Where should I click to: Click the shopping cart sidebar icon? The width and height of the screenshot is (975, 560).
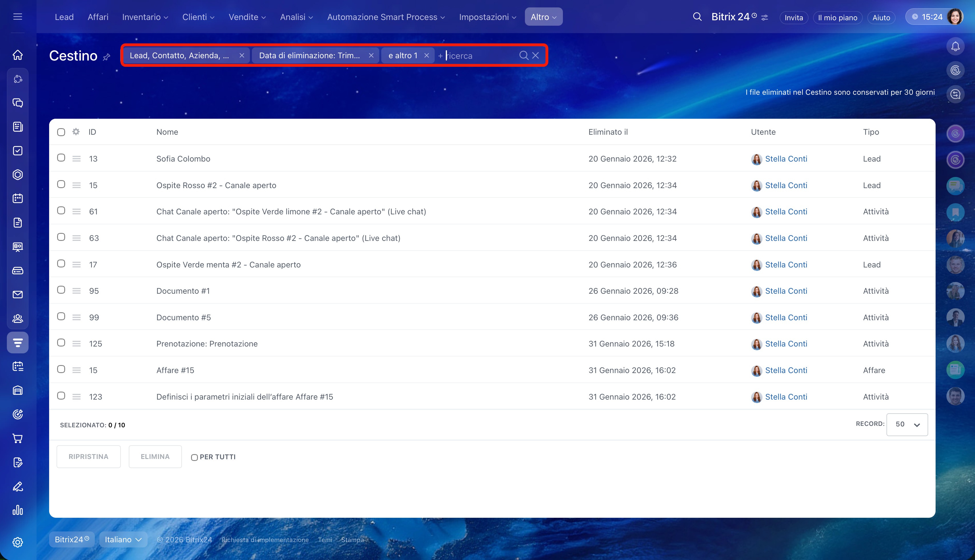click(x=18, y=438)
